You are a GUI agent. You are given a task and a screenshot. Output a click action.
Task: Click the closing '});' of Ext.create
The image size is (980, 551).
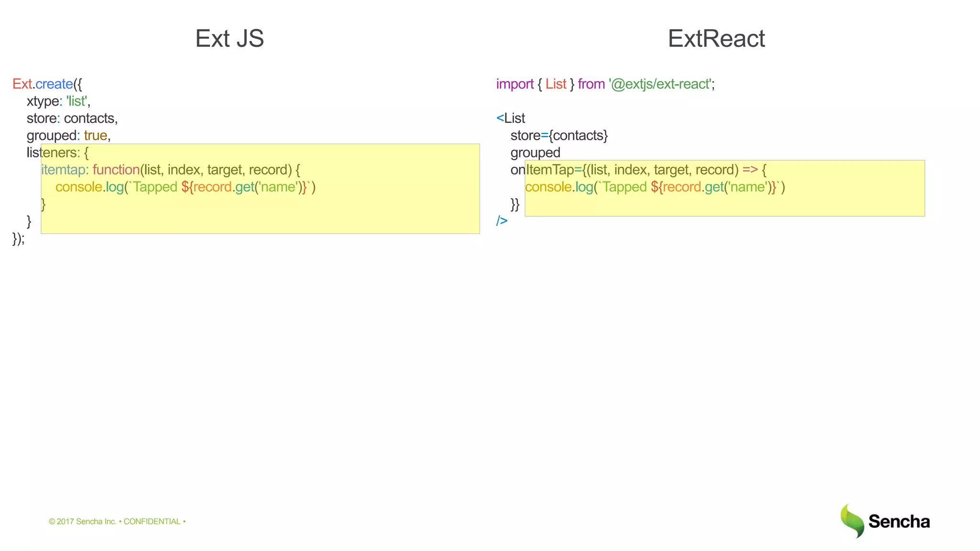pos(19,238)
